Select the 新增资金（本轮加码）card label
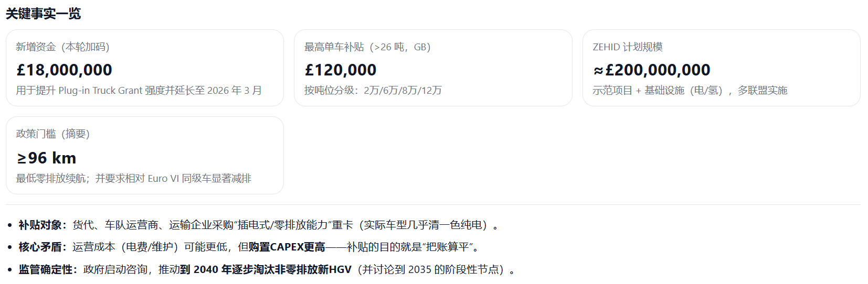Image resolution: width=868 pixels, height=284 pixels. coord(62,47)
